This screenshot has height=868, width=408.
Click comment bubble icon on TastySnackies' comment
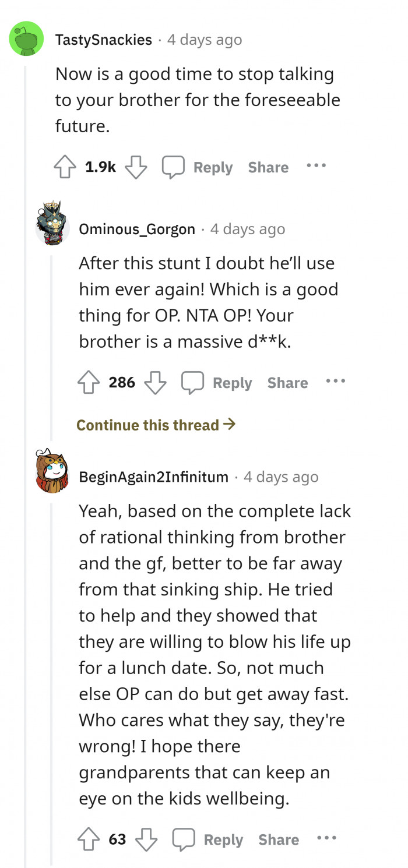coord(173,167)
